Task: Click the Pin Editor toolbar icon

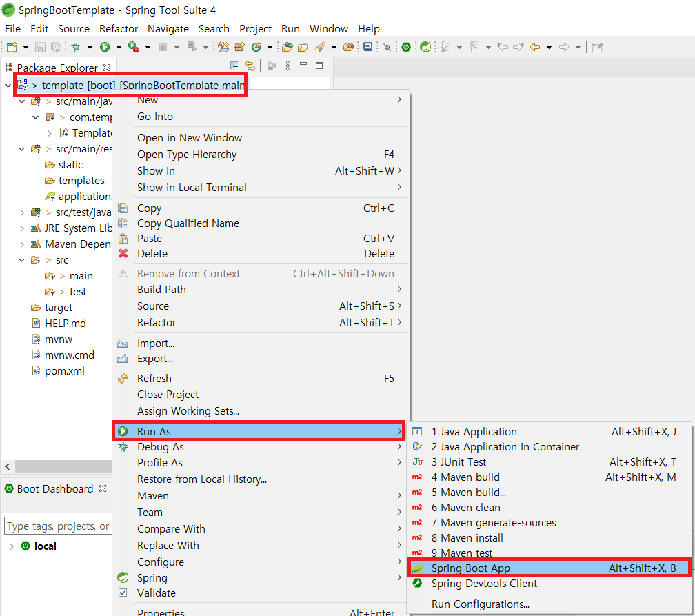Action: click(x=598, y=47)
